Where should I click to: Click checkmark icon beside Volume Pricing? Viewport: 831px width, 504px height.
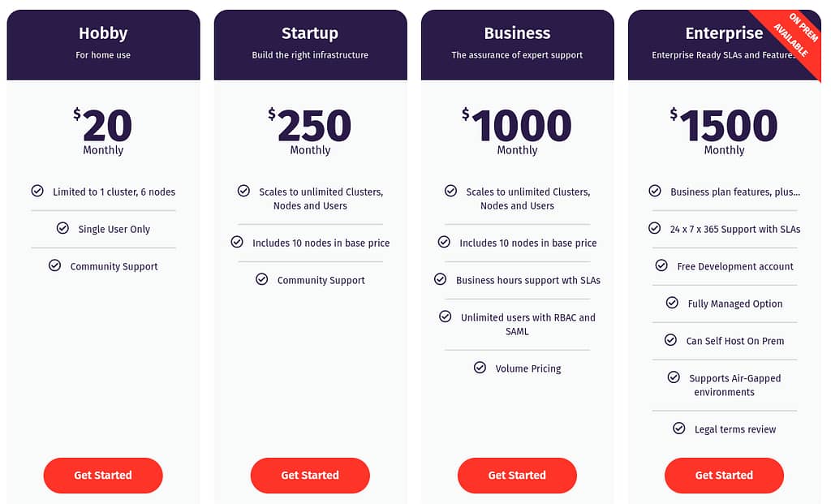[x=480, y=368]
